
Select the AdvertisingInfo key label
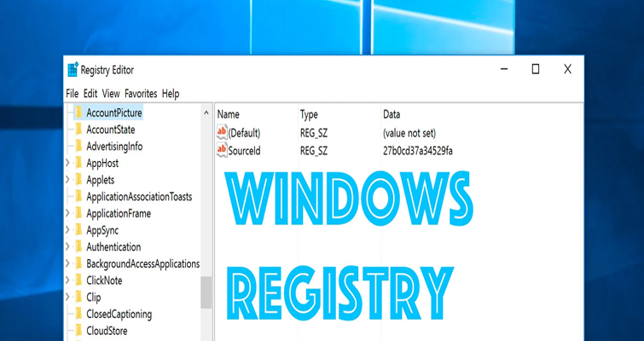coord(114,147)
